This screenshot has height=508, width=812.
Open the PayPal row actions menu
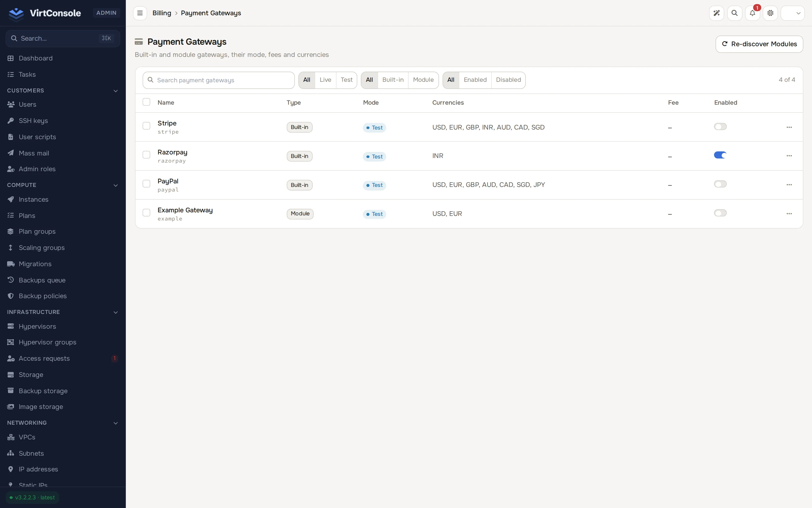pos(789,185)
